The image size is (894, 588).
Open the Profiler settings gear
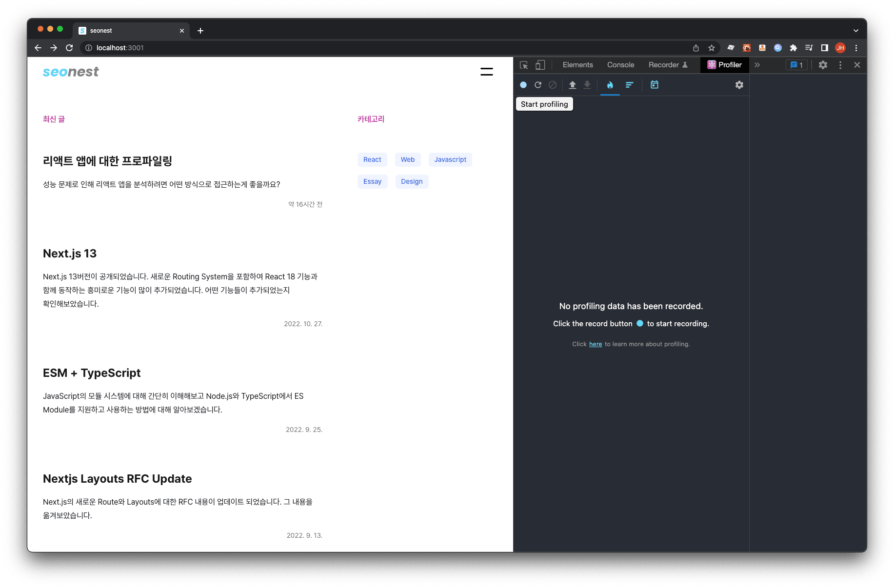point(739,85)
